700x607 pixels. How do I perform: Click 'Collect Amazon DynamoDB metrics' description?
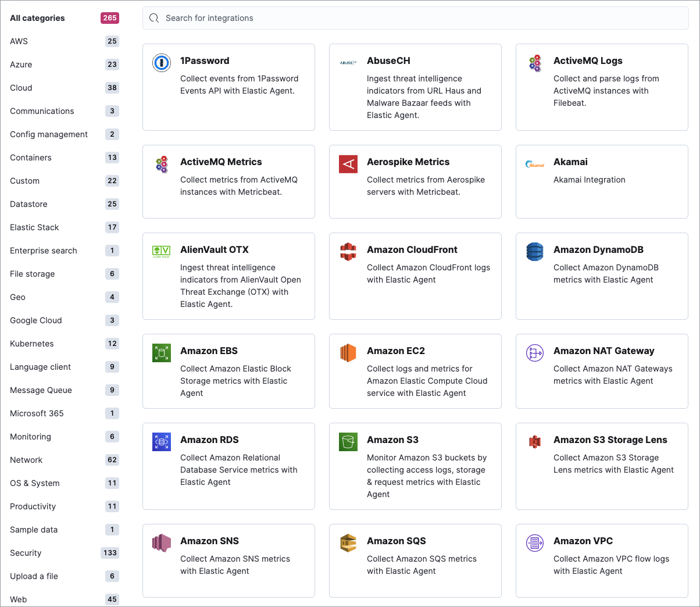point(606,273)
